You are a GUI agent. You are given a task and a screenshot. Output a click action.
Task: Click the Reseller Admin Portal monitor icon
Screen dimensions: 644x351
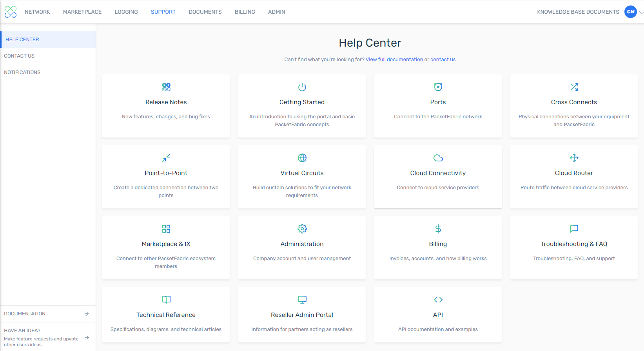(302, 300)
